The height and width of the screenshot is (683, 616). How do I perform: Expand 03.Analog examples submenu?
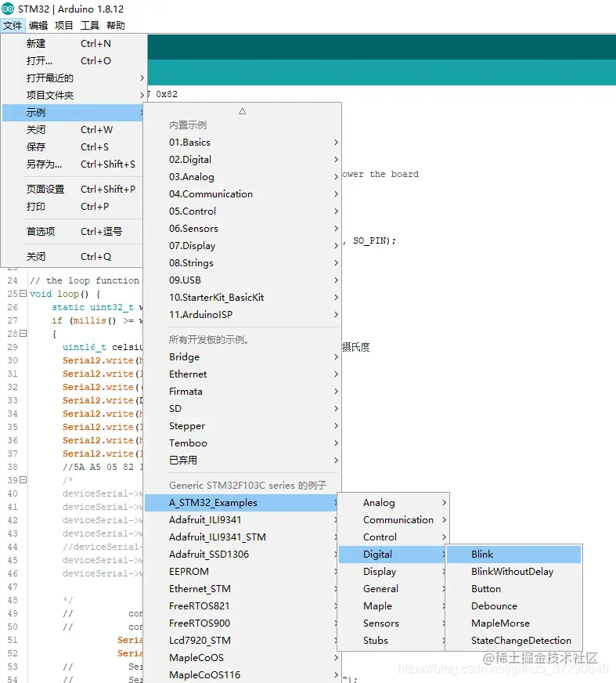click(x=242, y=176)
